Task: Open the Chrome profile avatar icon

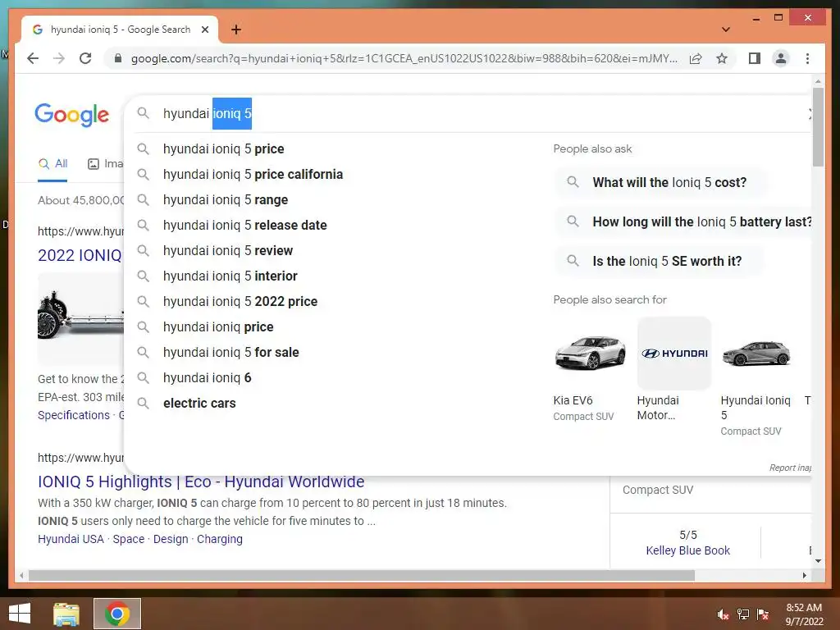Action: coord(781,58)
